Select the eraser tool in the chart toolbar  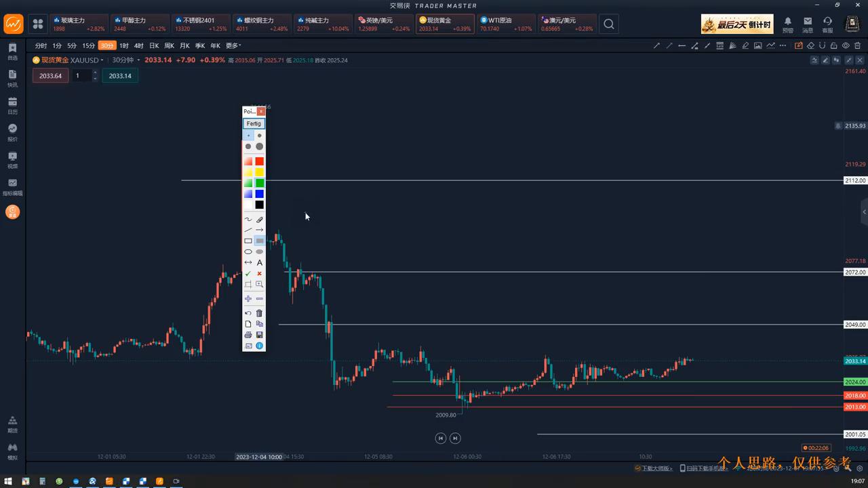[x=810, y=46]
